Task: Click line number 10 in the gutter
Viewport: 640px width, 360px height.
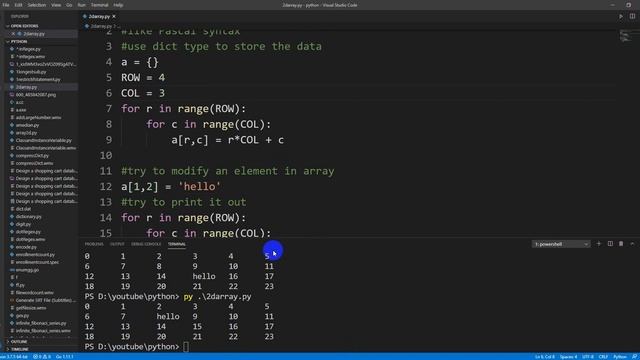Action: pyautogui.click(x=106, y=155)
